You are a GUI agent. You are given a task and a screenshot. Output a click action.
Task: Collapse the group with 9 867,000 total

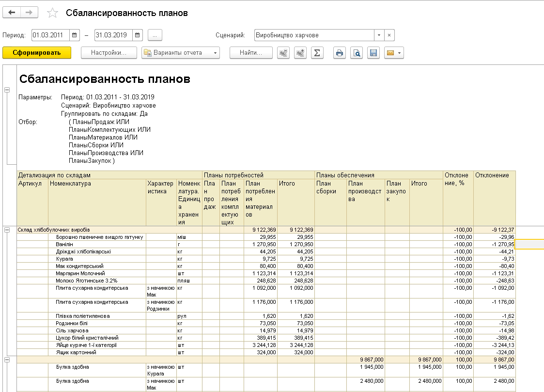pos(7,360)
